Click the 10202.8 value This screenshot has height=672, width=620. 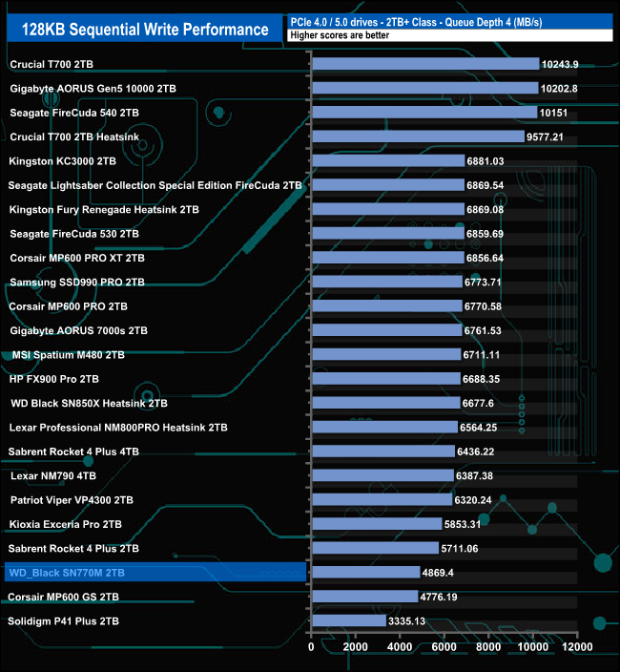click(x=559, y=89)
